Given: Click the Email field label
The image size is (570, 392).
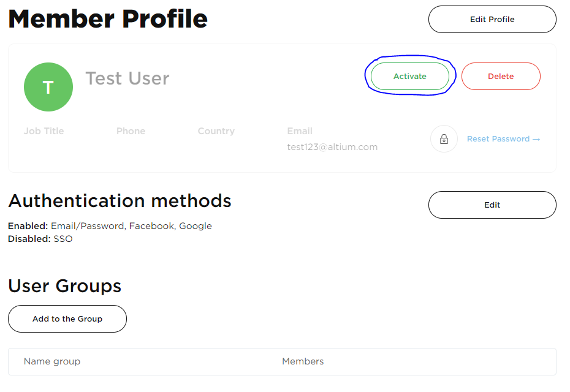Looking at the screenshot, I should click(x=300, y=131).
